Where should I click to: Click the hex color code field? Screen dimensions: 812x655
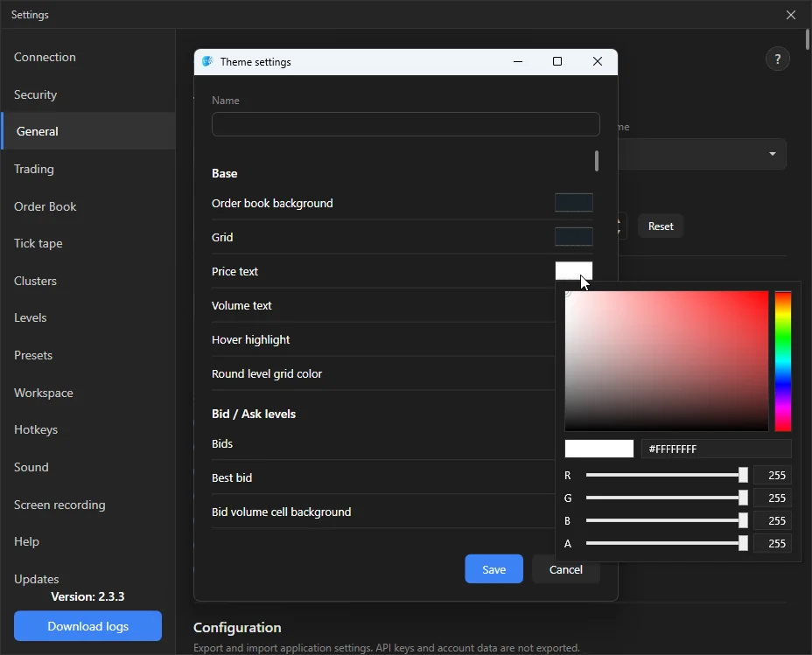pyautogui.click(x=717, y=449)
